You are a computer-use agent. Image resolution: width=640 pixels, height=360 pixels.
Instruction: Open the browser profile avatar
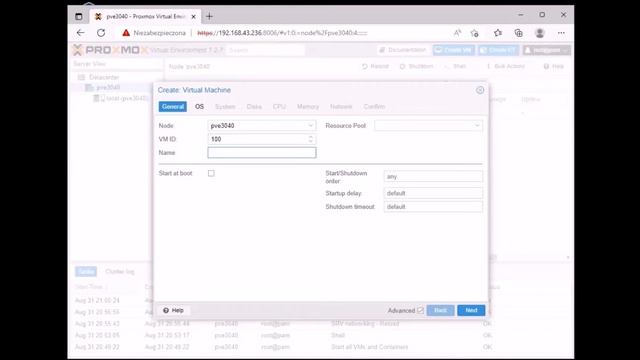click(x=540, y=33)
